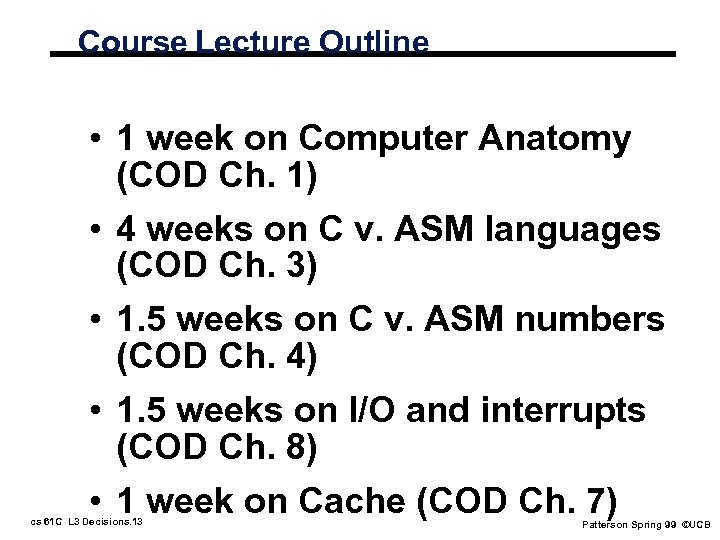Click the "(COD Ch. 3)" text
The height and width of the screenshot is (540, 720).
tap(216, 267)
